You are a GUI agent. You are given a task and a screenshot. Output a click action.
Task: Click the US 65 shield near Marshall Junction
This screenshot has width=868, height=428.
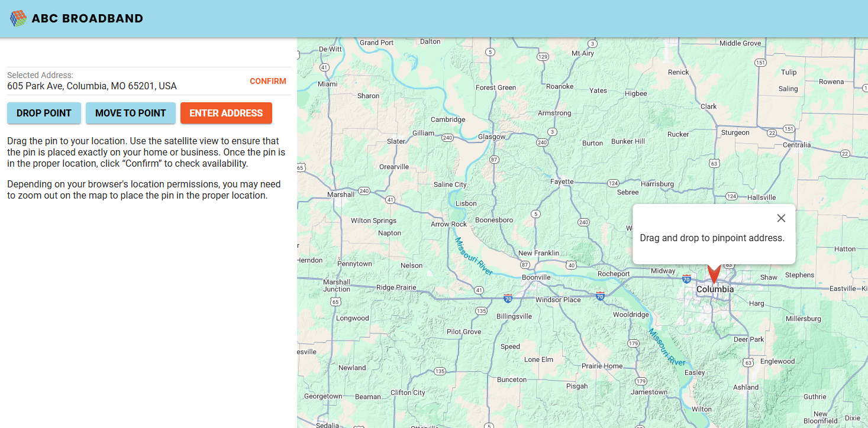pyautogui.click(x=336, y=301)
